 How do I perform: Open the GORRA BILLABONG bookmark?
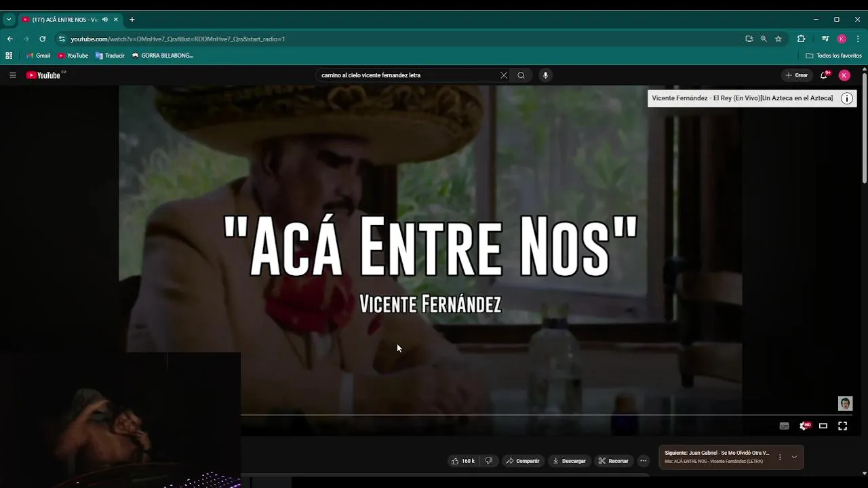click(x=163, y=56)
